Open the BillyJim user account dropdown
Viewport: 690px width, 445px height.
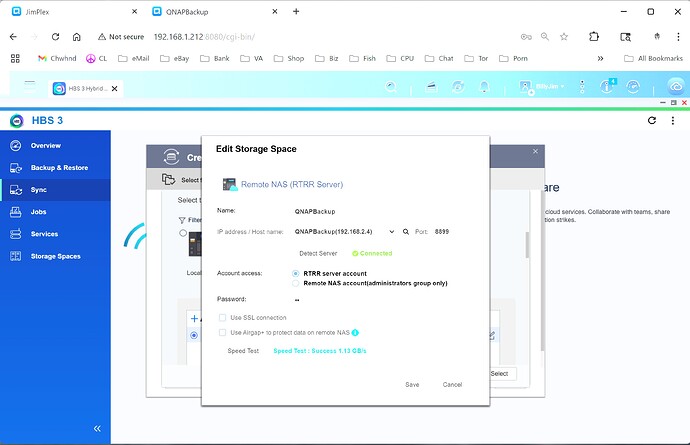pos(542,87)
